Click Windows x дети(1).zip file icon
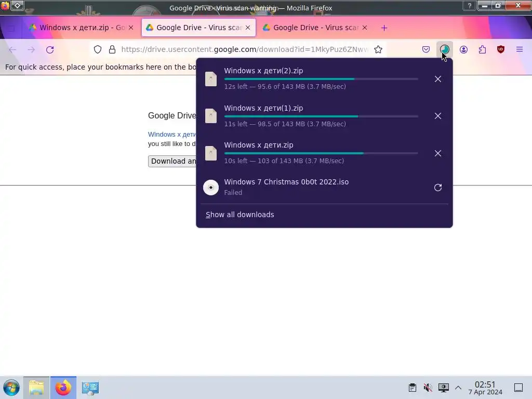 (211, 116)
